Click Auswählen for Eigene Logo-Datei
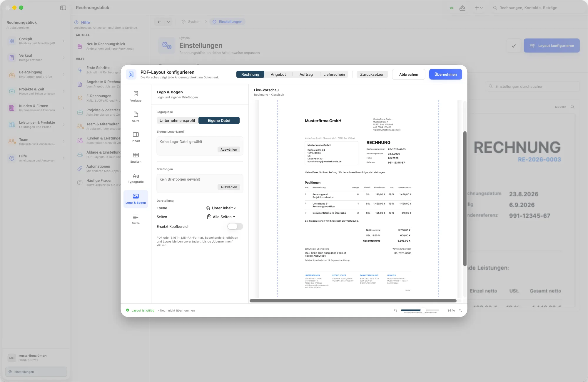588x382 pixels. [229, 149]
